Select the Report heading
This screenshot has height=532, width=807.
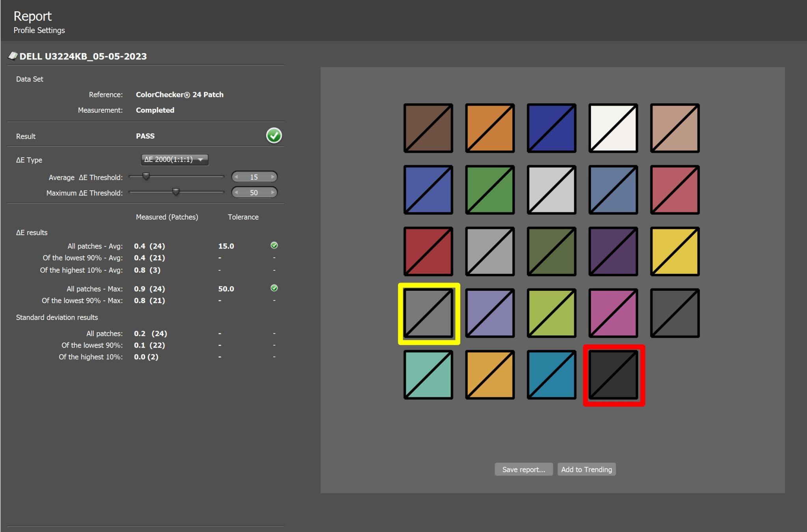pyautogui.click(x=32, y=16)
